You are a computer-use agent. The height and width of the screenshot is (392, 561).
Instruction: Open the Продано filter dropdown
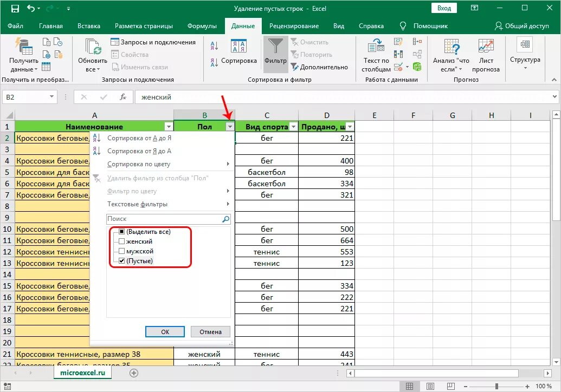pyautogui.click(x=350, y=127)
